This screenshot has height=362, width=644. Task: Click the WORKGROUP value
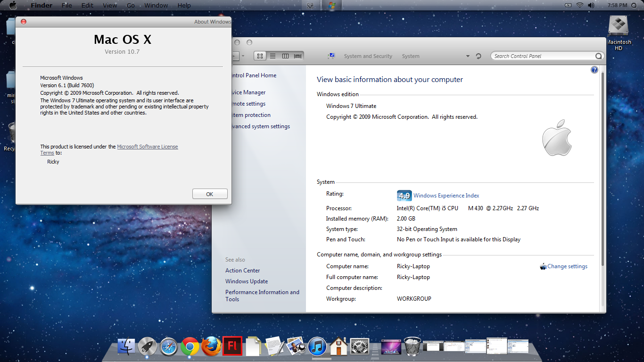point(414,299)
